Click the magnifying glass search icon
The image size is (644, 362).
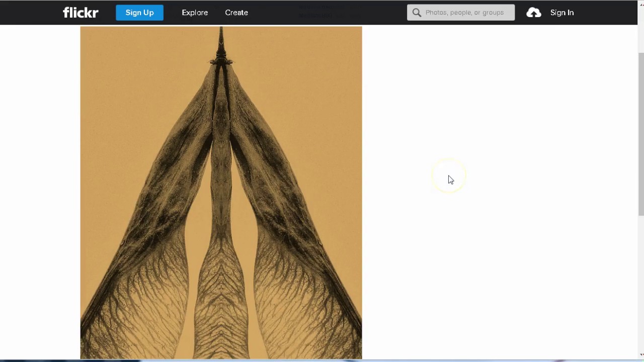point(417,13)
